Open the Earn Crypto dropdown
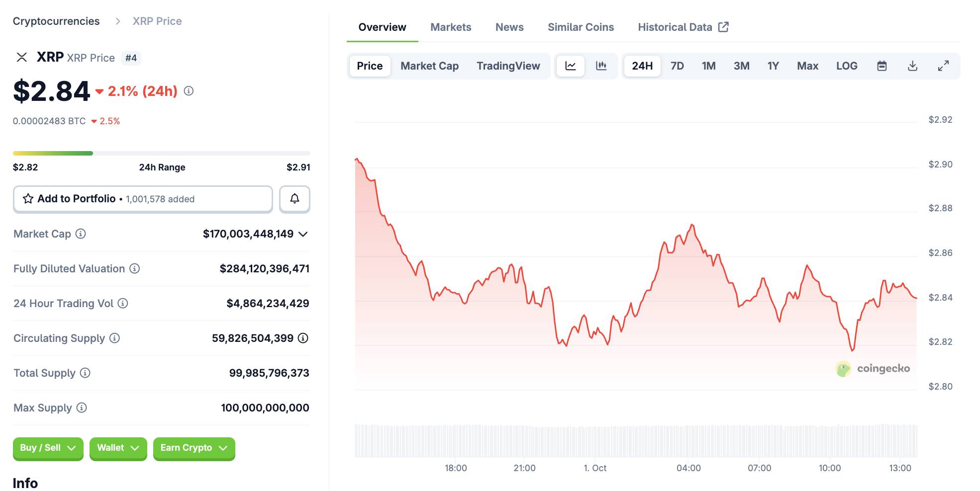The width and height of the screenshot is (980, 491). click(194, 448)
